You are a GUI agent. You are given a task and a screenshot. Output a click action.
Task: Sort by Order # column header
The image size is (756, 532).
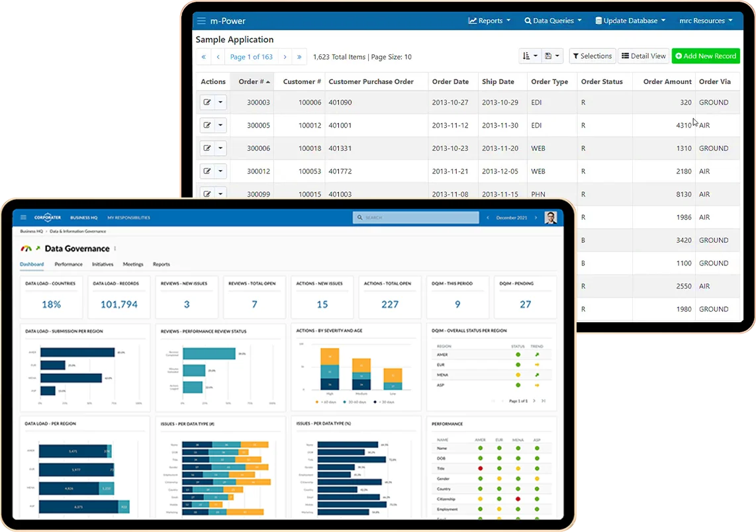[254, 81]
